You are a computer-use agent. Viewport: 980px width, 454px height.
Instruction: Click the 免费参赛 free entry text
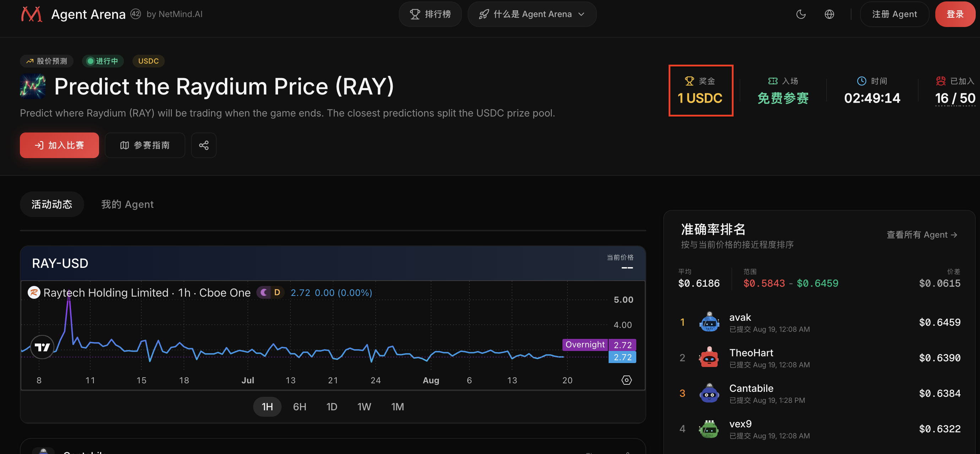point(783,98)
